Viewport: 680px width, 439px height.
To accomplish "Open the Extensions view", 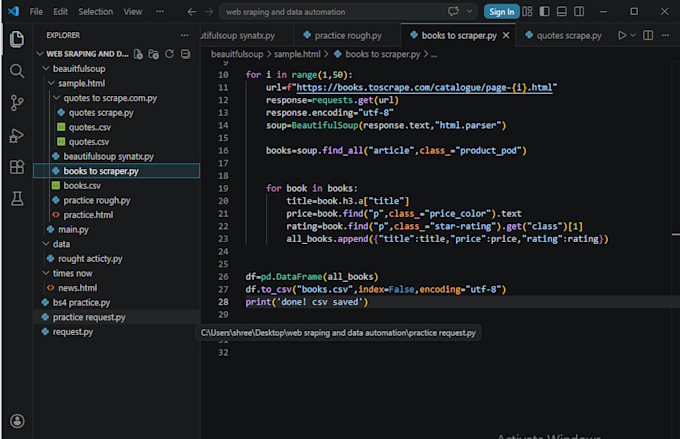I will (17, 167).
